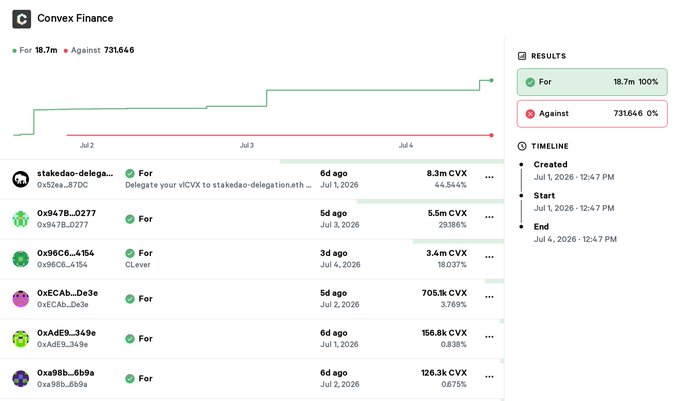
Task: Click 'Jul 3, 2026' date in 0x947B row
Action: tap(340, 225)
